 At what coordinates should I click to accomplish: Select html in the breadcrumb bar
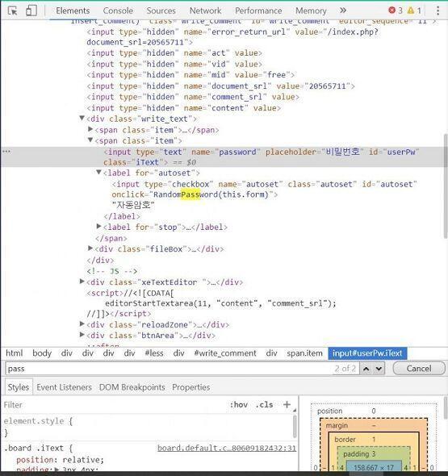coord(15,353)
